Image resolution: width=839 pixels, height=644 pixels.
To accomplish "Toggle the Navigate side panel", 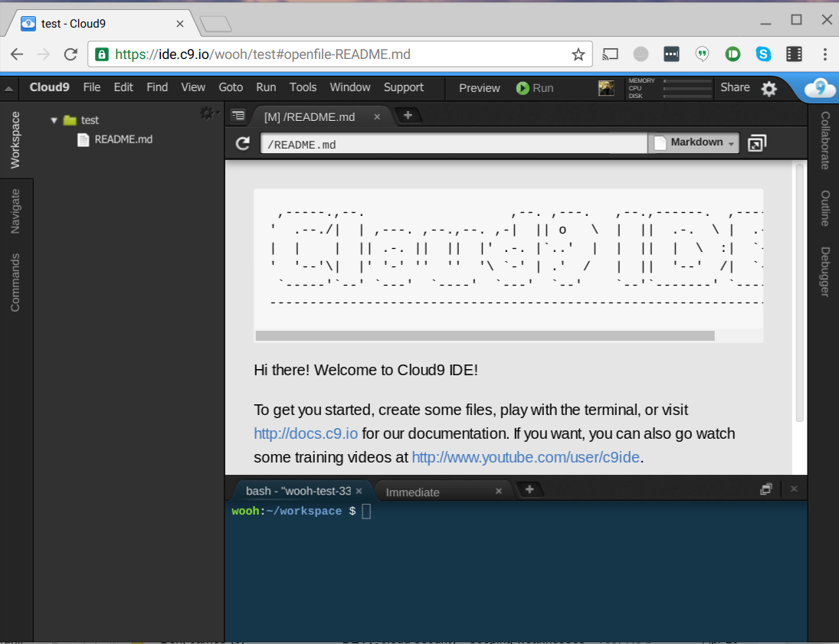I will tap(15, 211).
